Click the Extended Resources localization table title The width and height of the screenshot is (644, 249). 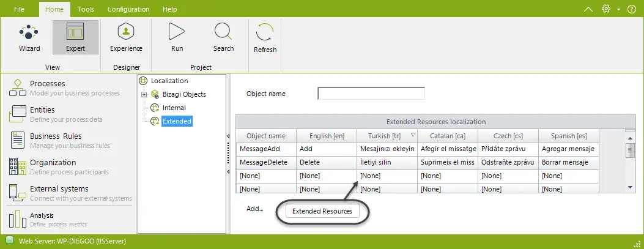(x=436, y=122)
